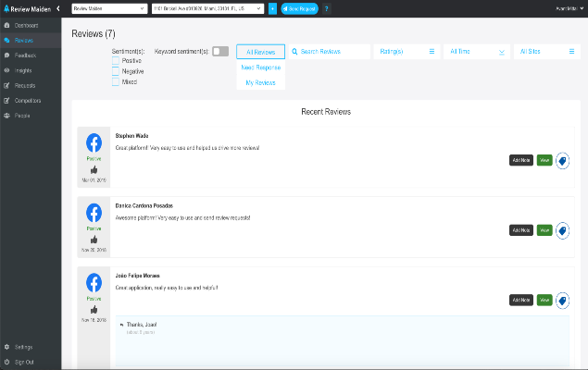Viewport: 588px width, 370px height.
Task: Click View on Stephen Wade's review
Action: click(544, 160)
